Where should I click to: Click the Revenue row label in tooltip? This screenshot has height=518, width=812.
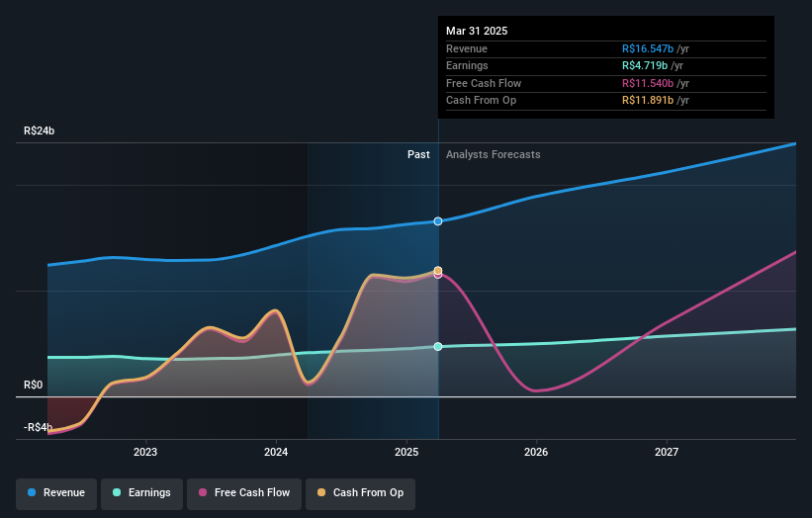click(x=467, y=48)
